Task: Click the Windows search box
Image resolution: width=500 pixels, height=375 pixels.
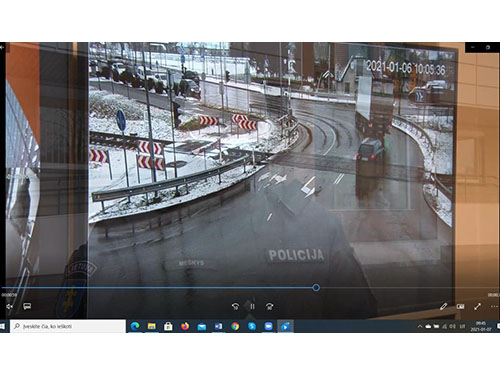Action: (x=68, y=326)
